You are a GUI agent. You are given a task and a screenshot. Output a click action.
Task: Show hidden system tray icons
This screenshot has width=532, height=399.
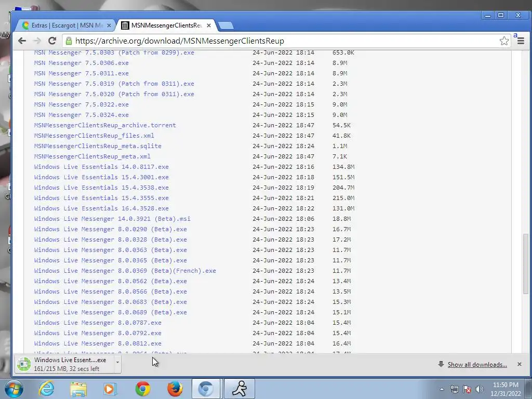tap(442, 389)
